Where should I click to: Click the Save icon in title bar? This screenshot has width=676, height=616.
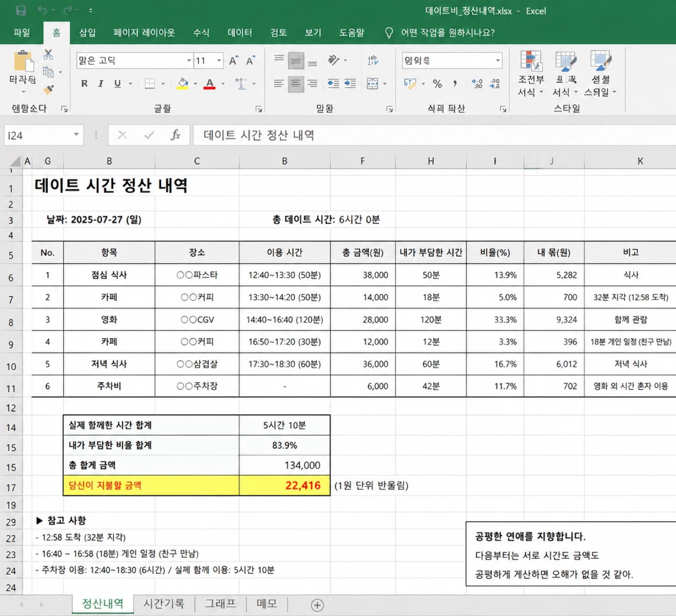pos(21,10)
